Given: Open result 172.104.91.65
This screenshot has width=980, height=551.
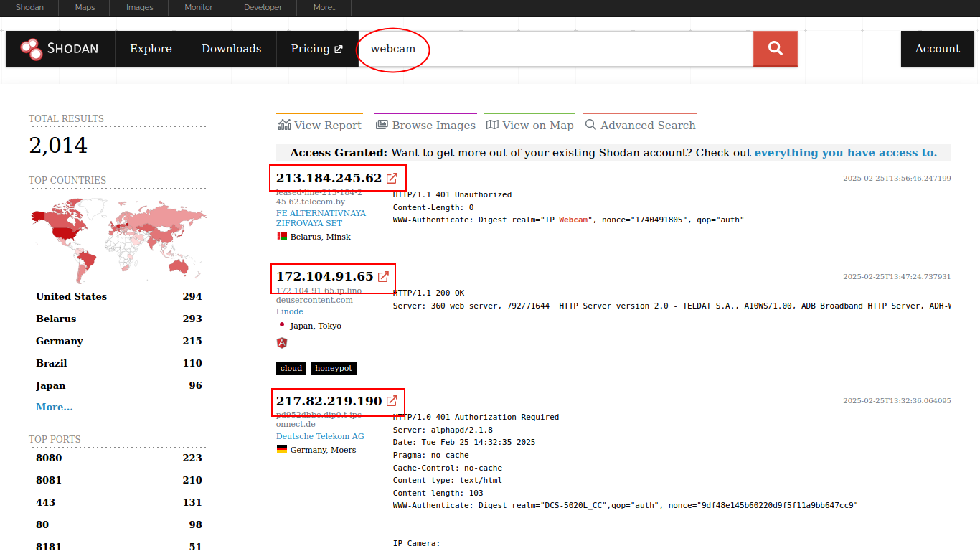Looking at the screenshot, I should 325,276.
